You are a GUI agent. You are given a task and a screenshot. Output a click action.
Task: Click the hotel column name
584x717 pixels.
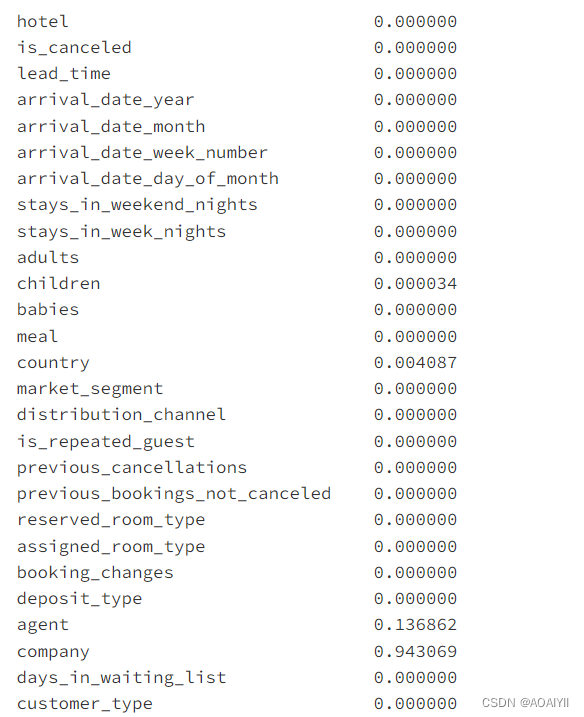tap(43, 21)
